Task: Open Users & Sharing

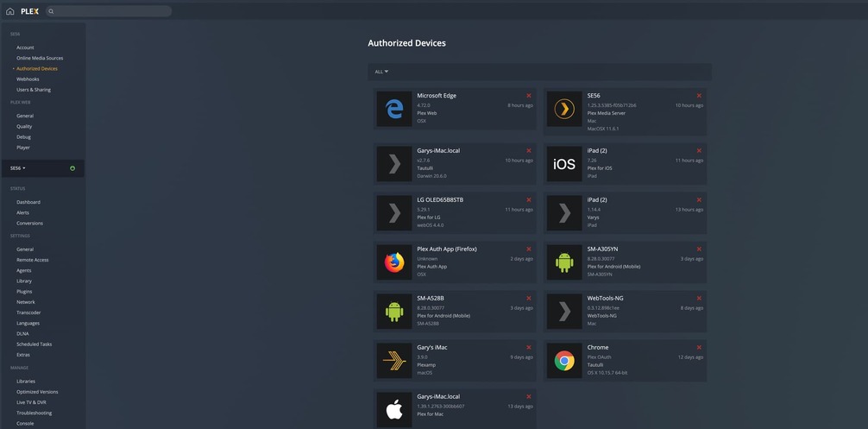Action: 34,90
